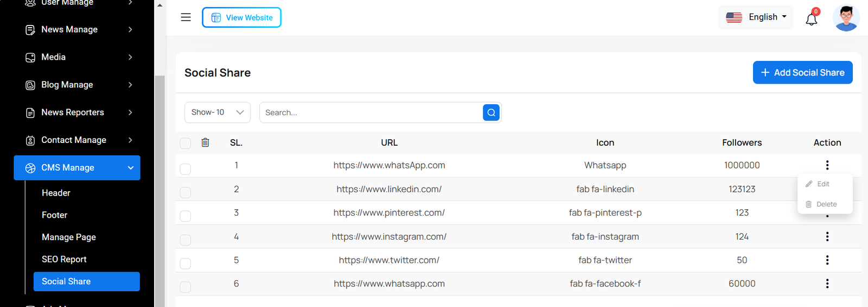This screenshot has height=307, width=868.
Task: Check the box for linkedin row
Action: pyautogui.click(x=186, y=192)
